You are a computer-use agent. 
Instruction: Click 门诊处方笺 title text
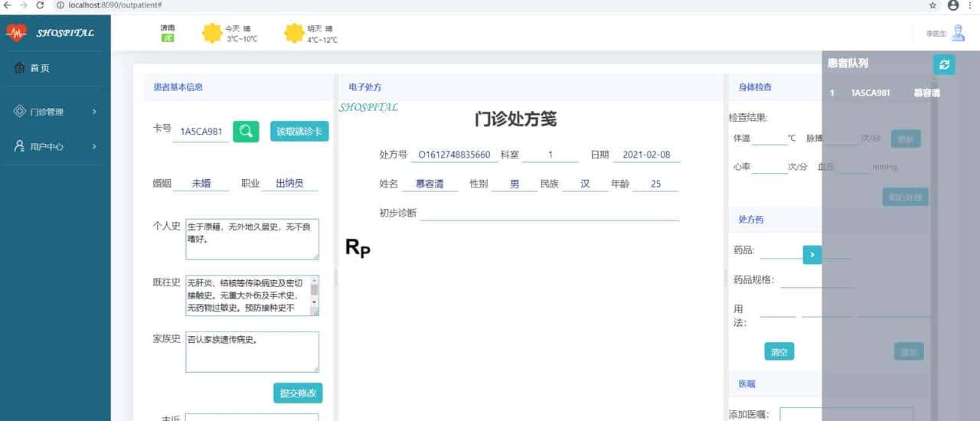pos(515,119)
